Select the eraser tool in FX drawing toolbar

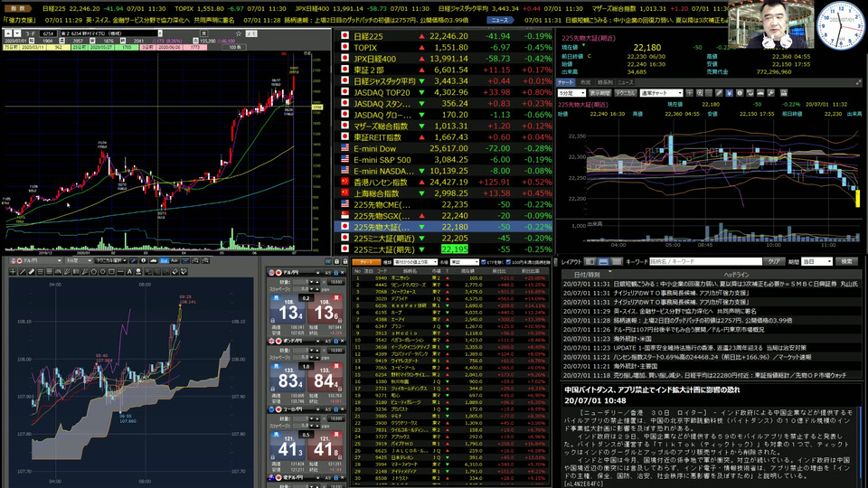(175, 272)
